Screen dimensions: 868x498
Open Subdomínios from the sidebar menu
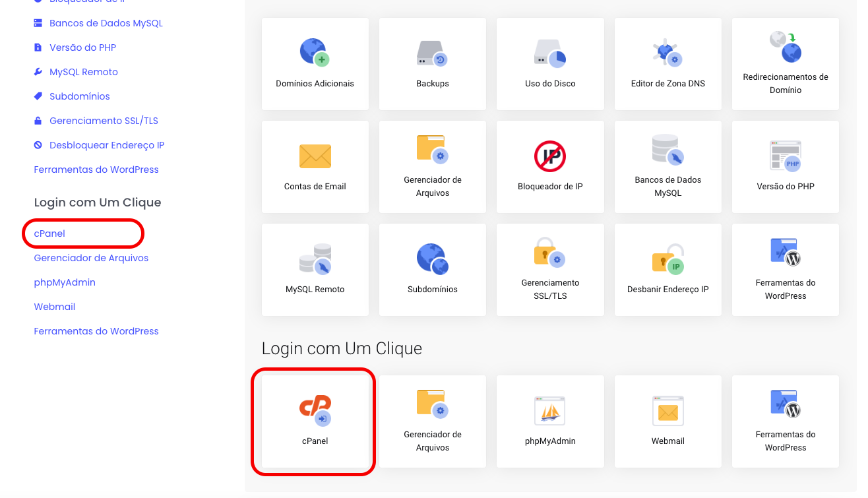point(79,96)
